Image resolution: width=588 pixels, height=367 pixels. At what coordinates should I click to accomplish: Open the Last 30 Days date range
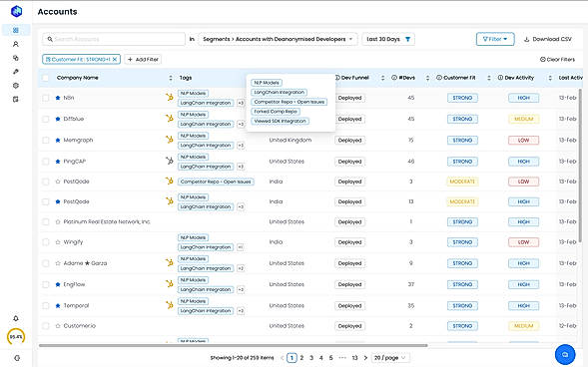(x=388, y=39)
